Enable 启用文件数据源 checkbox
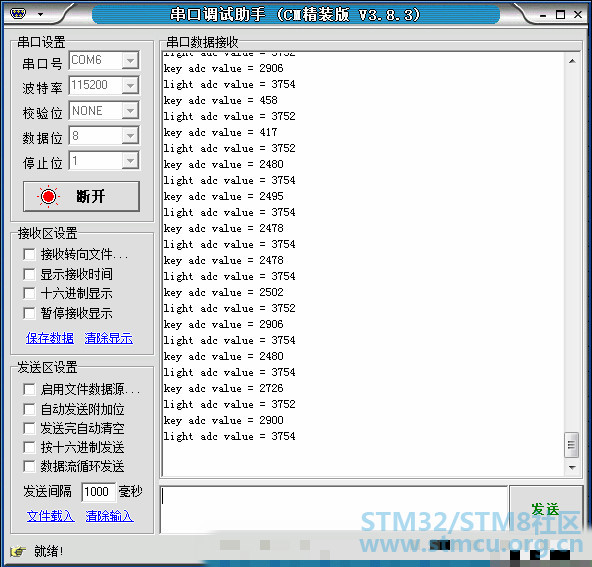Screen dimensions: 592x567 tap(29, 389)
